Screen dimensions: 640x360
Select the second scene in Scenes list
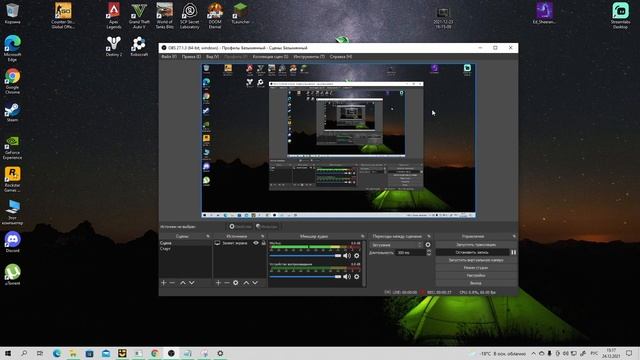185,249
